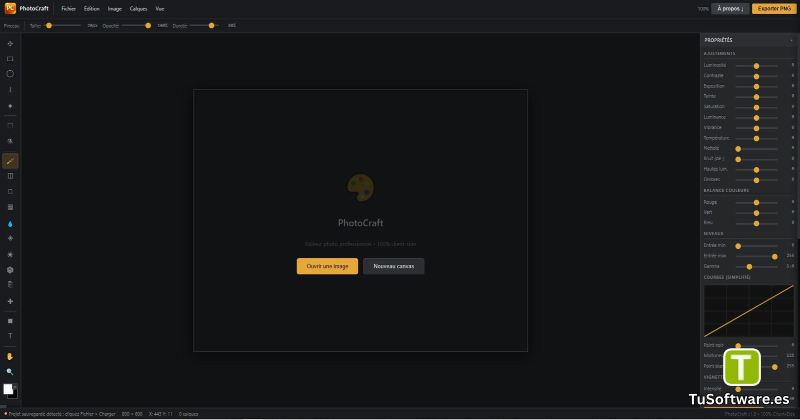800x420 pixels.
Task: Adjust the brush Dureté slider
Action: (x=204, y=26)
